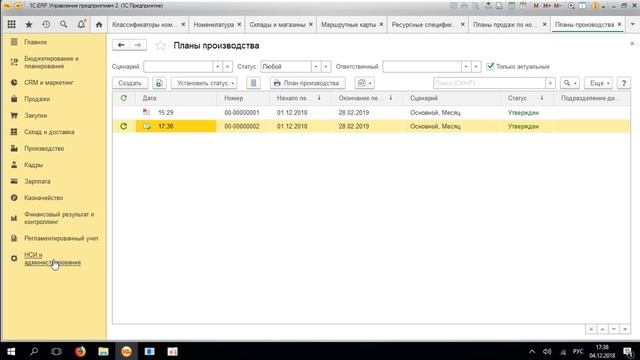Open the search options magnifier dropdown
The height and width of the screenshot is (360, 640).
[x=570, y=83]
